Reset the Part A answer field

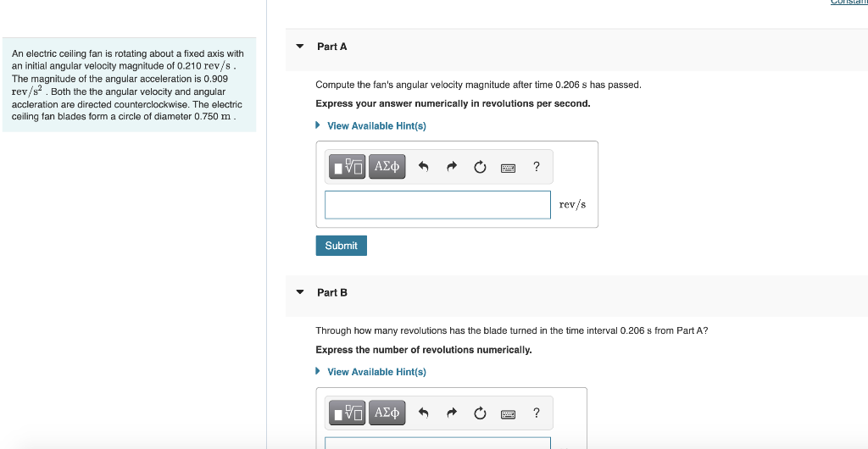[480, 167]
